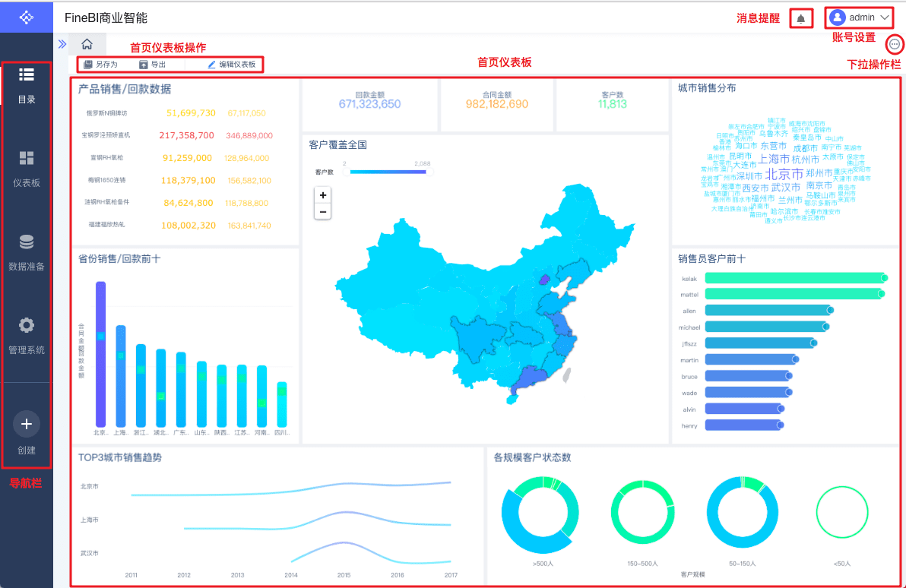Click the michael salesperson bar
This screenshot has width=906, height=588.
pyautogui.click(x=768, y=327)
